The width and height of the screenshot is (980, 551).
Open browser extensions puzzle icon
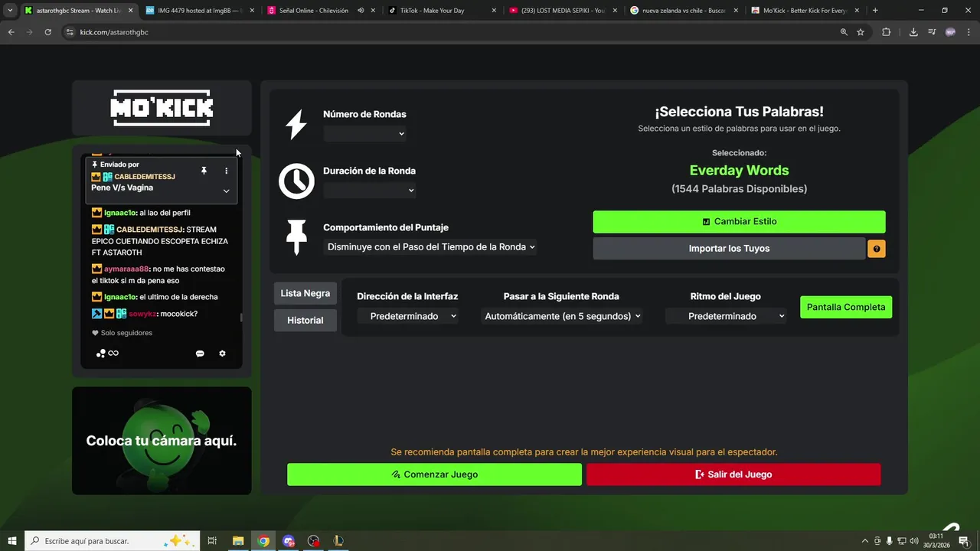tap(886, 32)
